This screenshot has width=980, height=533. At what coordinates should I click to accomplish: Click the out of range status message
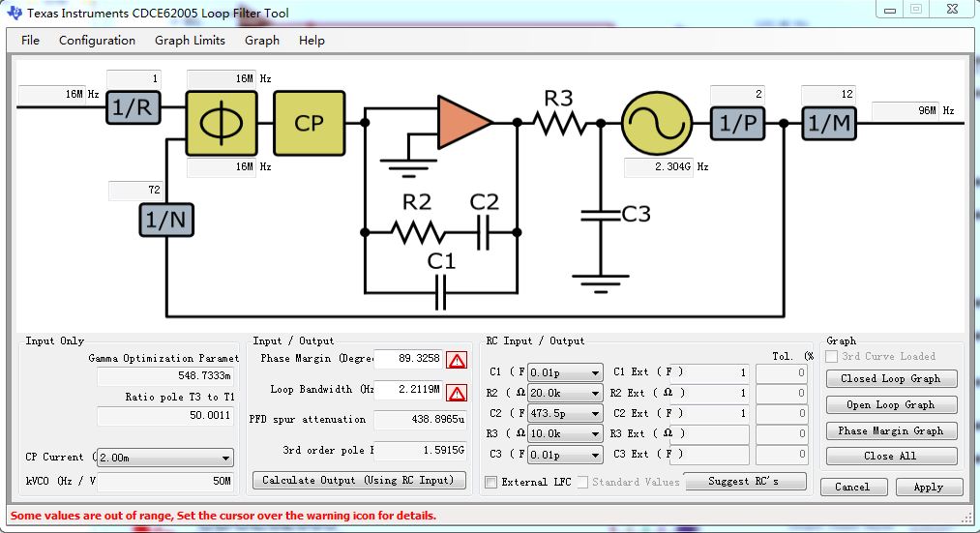point(223,516)
